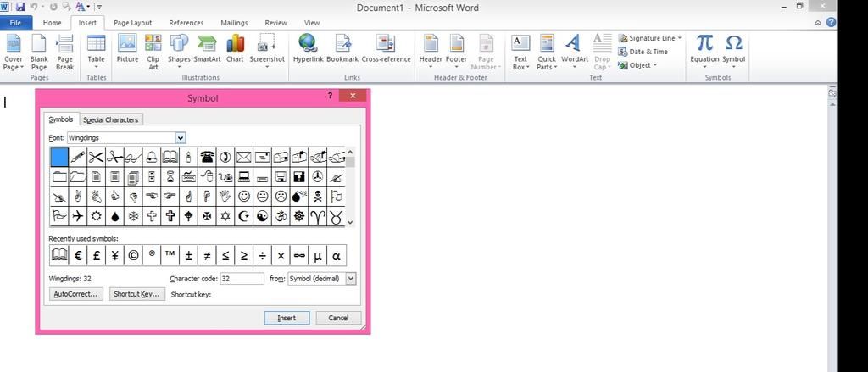This screenshot has width=868, height=372.
Task: Click Cancel in Symbol dialog
Action: point(338,318)
